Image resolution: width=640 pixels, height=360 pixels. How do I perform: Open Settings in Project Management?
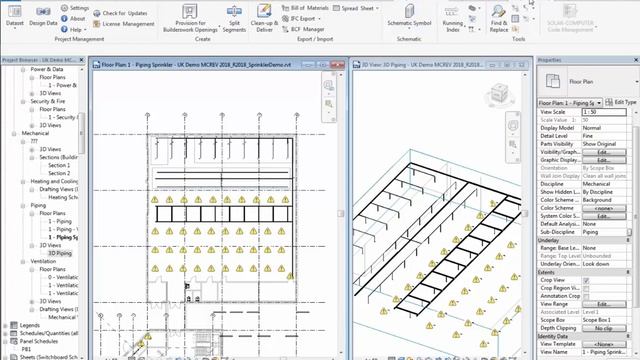75,8
